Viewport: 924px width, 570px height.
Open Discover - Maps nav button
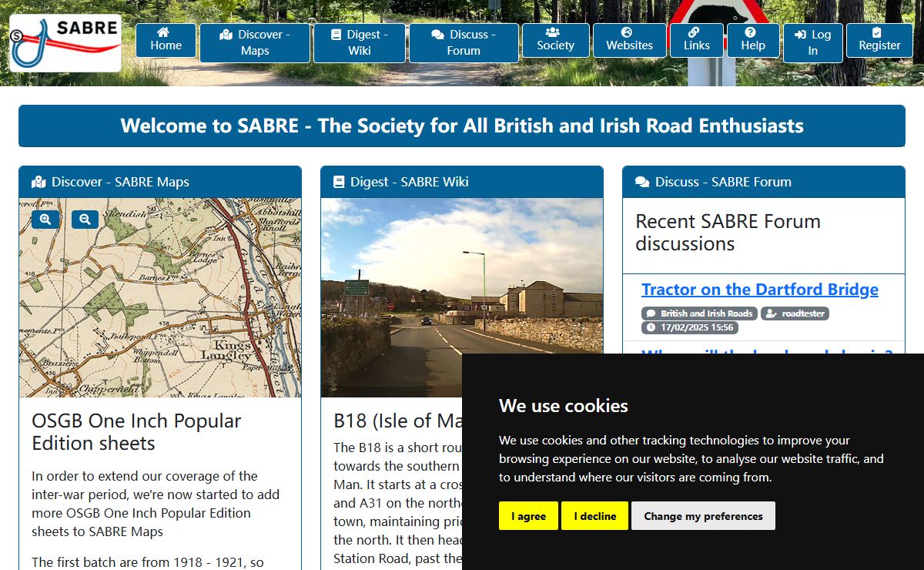[255, 42]
